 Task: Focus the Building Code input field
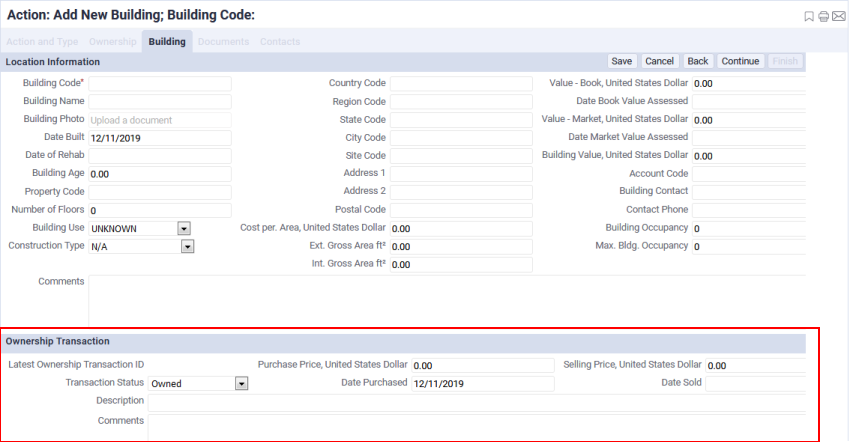click(x=160, y=84)
